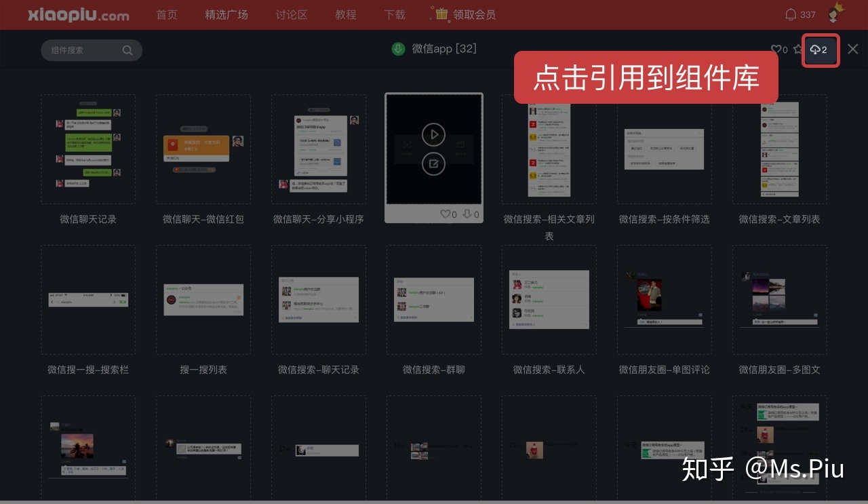Click the 微信搜索-聊天记录 label
Viewport: 868px width, 504px height.
click(x=319, y=370)
